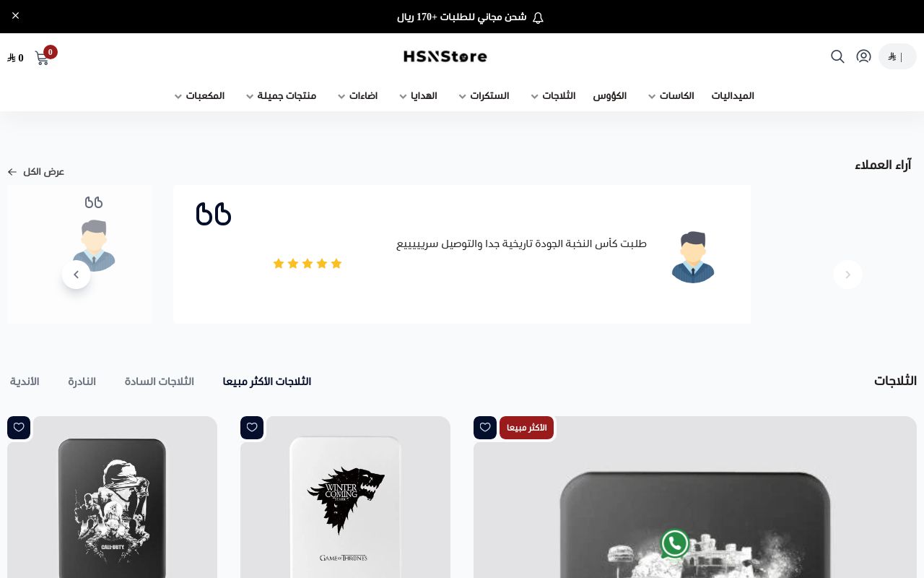Add Call of Duty magnet to wishlist

pyautogui.click(x=19, y=427)
